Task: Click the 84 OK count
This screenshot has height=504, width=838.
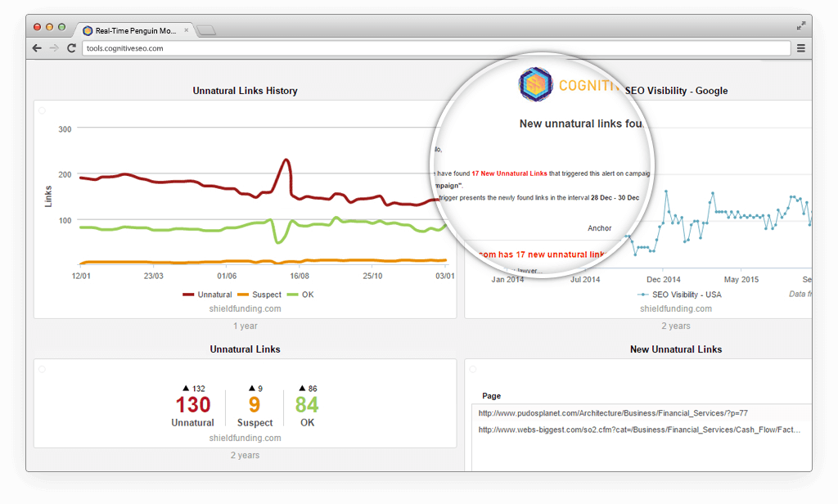Action: pos(307,404)
